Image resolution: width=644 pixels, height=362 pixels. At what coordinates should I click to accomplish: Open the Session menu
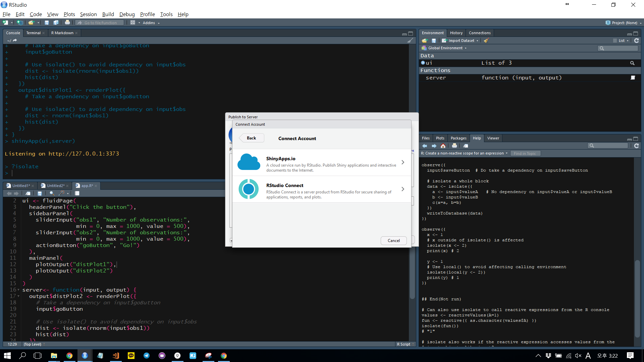click(x=88, y=14)
